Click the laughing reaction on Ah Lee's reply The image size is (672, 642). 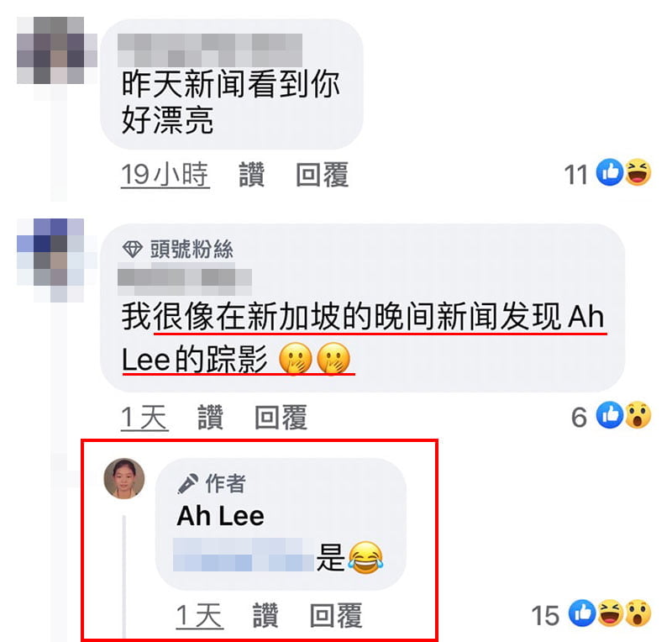coord(611,613)
